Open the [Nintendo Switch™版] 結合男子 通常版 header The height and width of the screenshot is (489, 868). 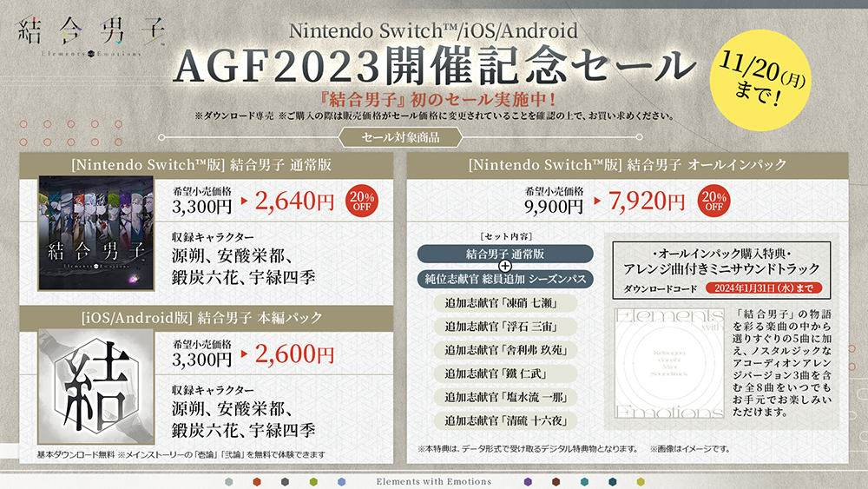click(x=206, y=165)
